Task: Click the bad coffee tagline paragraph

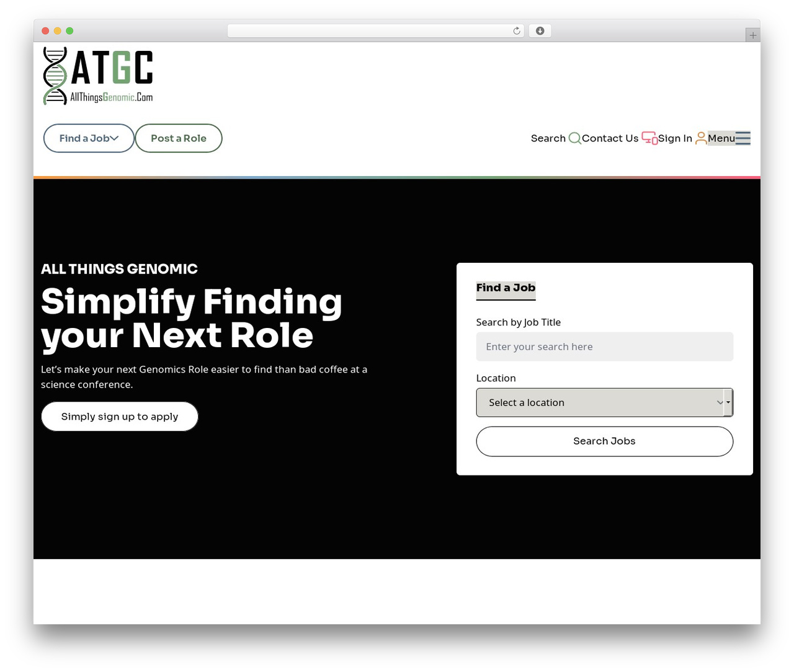Action: (x=204, y=377)
